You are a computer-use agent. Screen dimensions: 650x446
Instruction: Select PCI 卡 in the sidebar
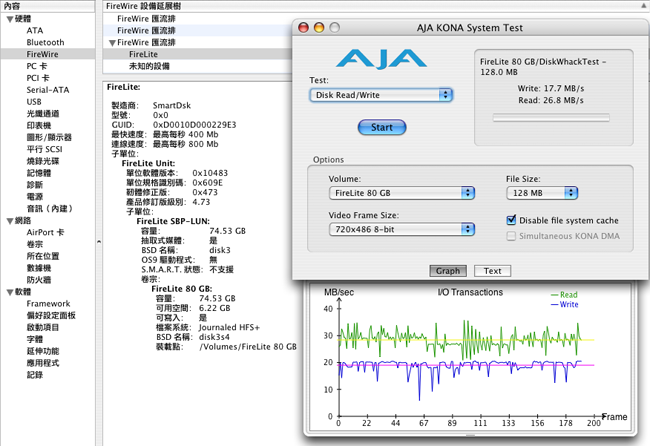[x=38, y=78]
